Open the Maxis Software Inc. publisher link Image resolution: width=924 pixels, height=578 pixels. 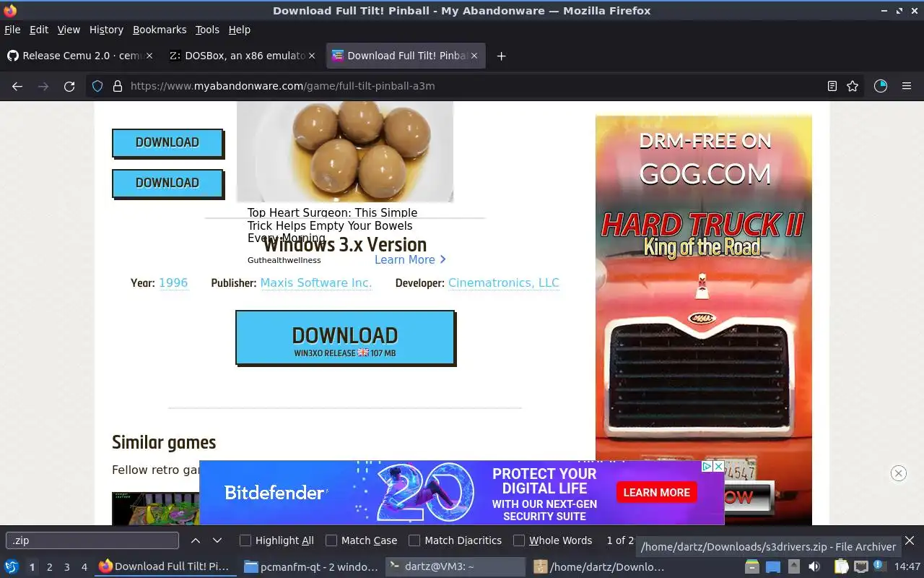click(x=316, y=282)
